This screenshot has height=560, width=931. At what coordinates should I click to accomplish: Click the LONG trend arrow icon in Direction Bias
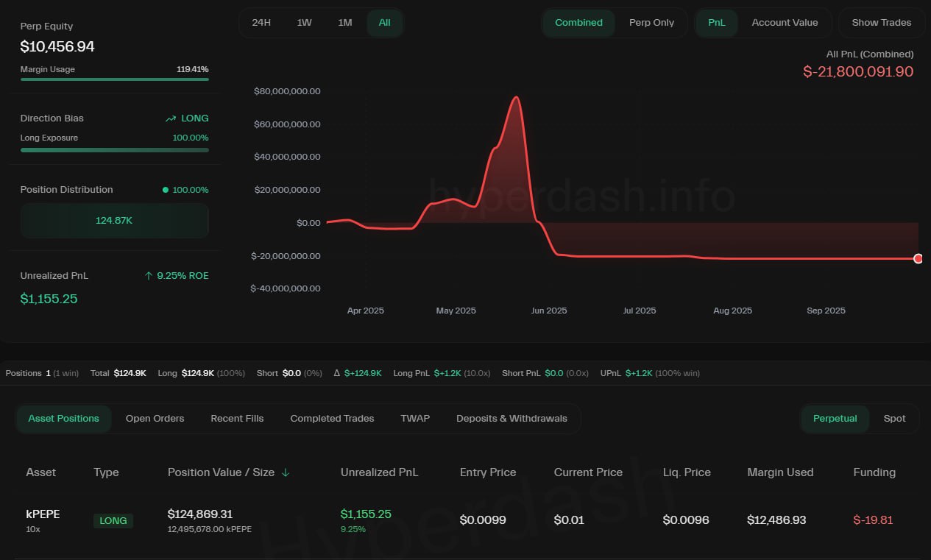click(x=171, y=118)
